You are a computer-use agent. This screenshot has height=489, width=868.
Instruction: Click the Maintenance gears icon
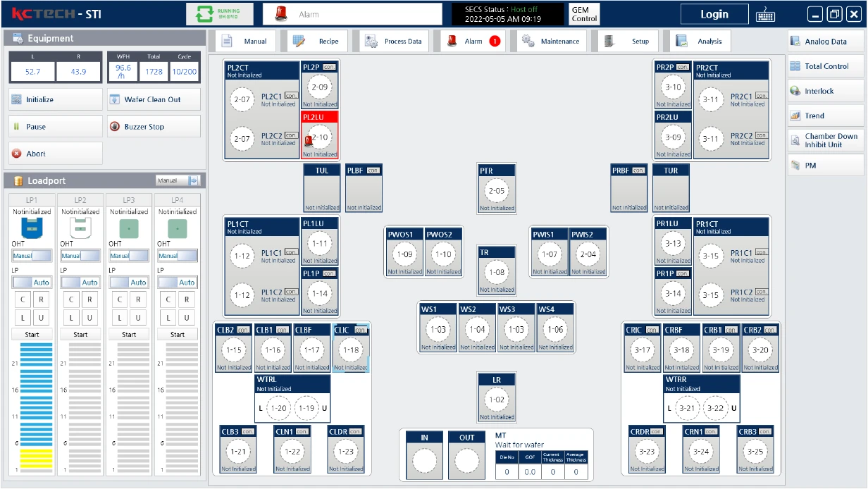pos(527,41)
